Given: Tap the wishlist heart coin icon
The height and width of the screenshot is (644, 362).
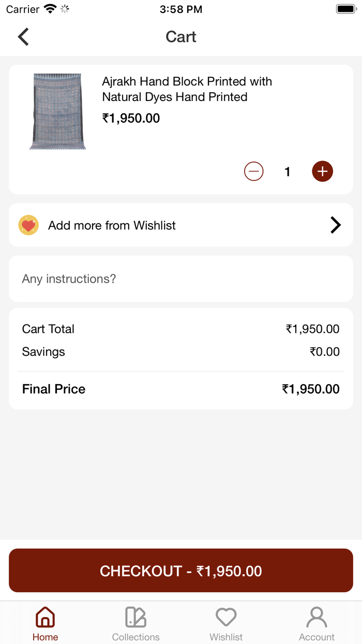Looking at the screenshot, I should pyautogui.click(x=28, y=225).
